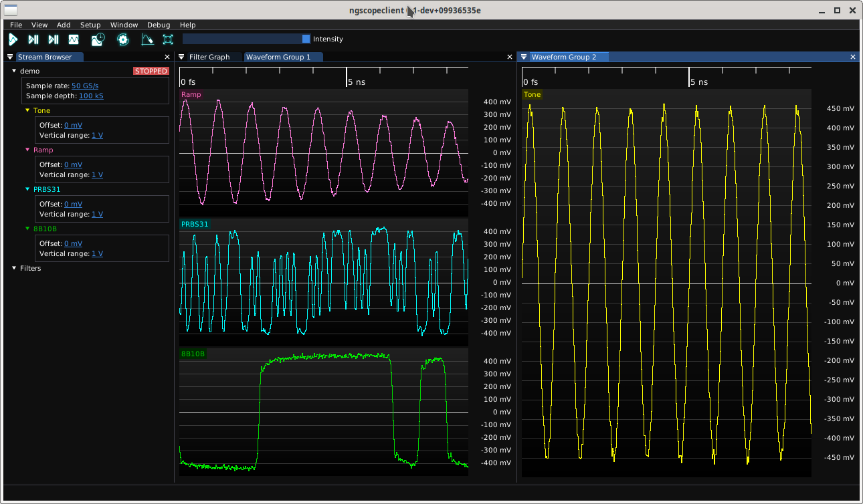863x504 pixels.
Task: Collapse the Tone channel node
Action: [27, 110]
